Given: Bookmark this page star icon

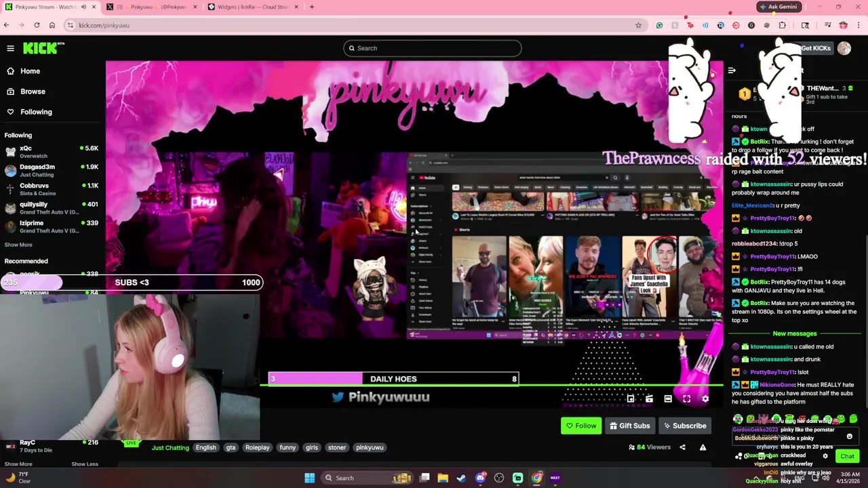Looking at the screenshot, I should pyautogui.click(x=638, y=25).
